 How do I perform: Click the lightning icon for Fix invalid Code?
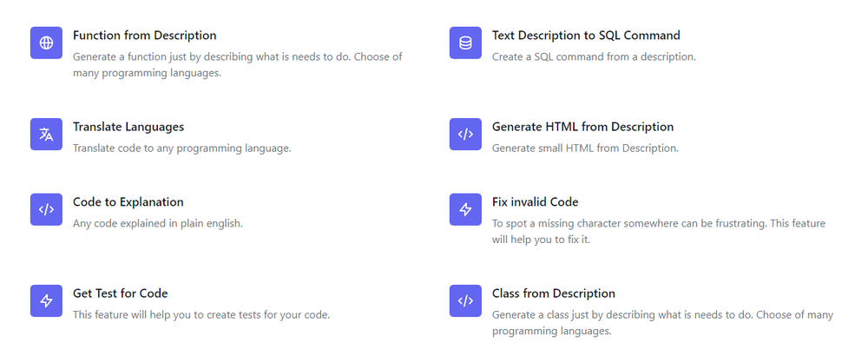point(465,209)
